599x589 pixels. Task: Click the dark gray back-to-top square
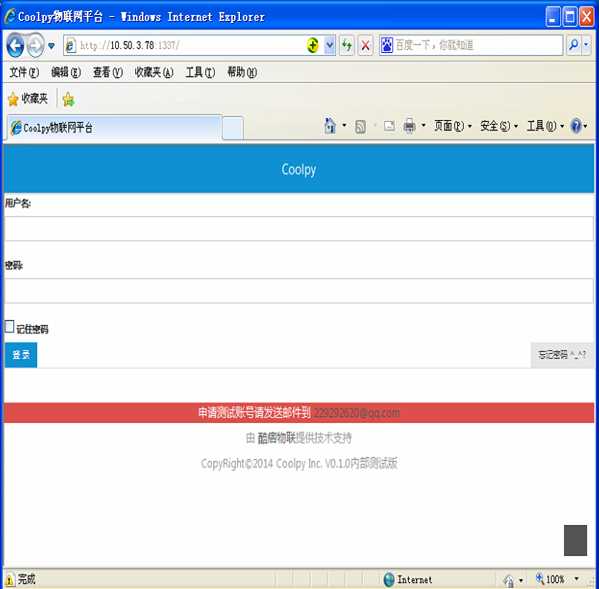coord(575,540)
